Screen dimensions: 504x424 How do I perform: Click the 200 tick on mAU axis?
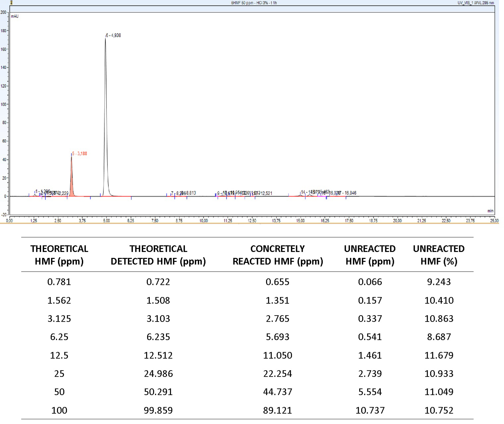click(3, 12)
